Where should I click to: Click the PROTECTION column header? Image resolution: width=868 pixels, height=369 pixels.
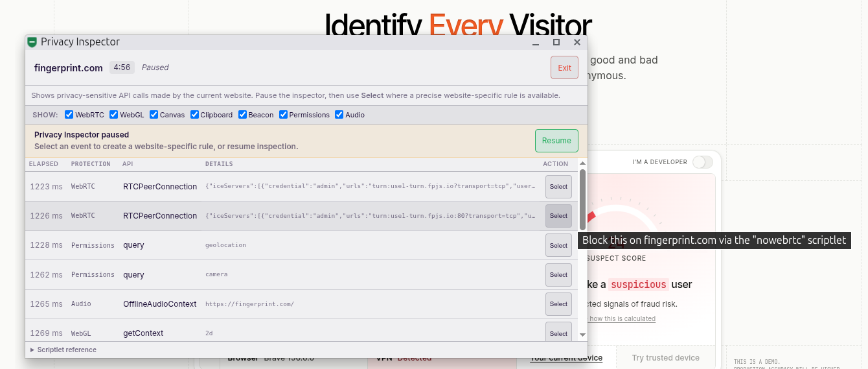pos(91,164)
